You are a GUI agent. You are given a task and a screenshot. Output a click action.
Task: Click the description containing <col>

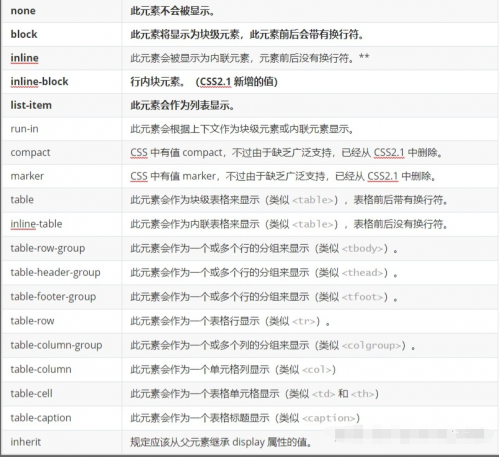[233, 370]
